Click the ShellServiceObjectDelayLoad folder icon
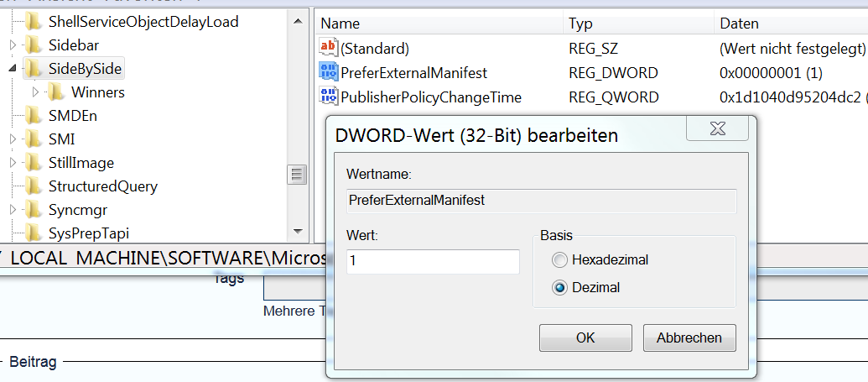 click(x=34, y=21)
